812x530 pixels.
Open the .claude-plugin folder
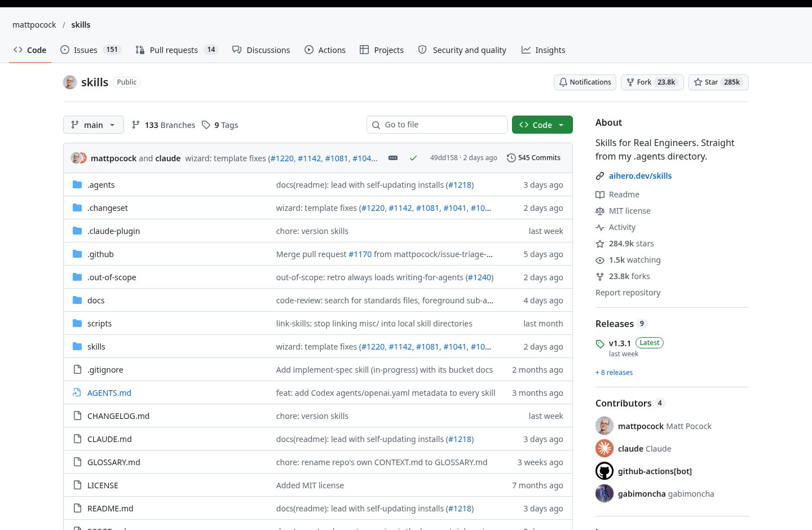[113, 231]
